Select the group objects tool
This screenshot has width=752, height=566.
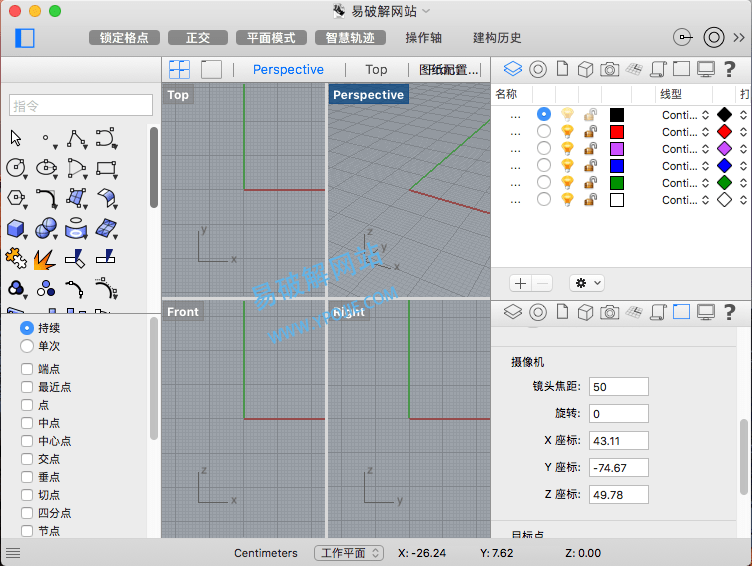pos(16,289)
